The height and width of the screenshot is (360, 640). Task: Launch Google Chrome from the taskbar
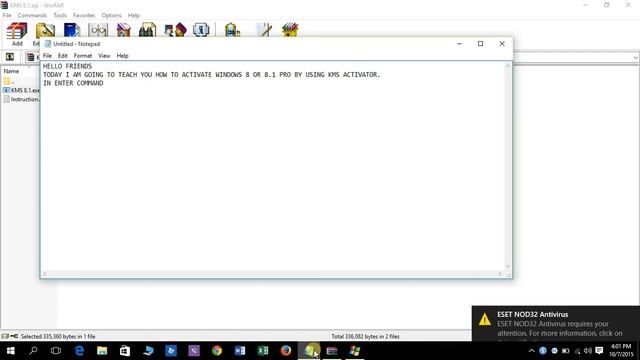tap(217, 351)
